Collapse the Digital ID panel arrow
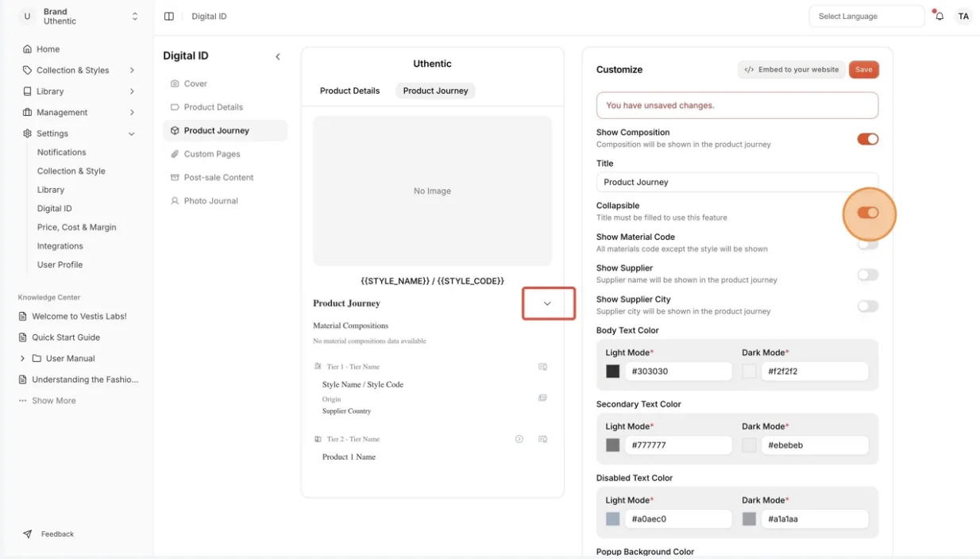 click(278, 56)
